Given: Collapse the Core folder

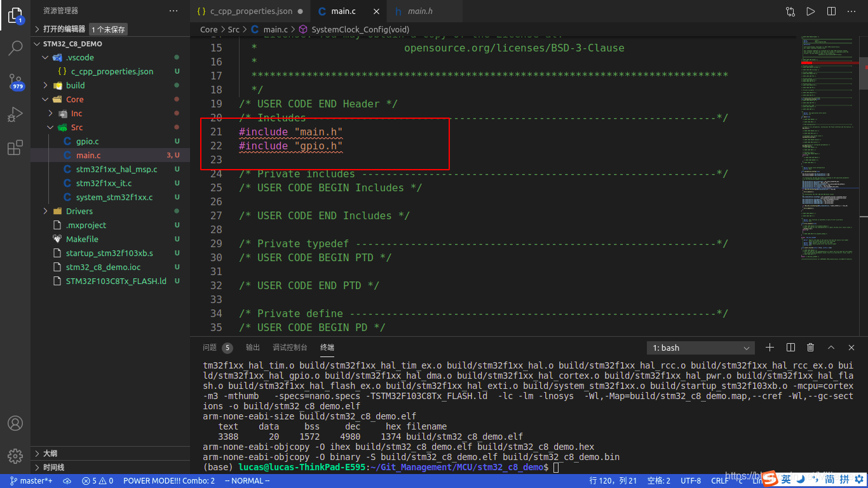Looking at the screenshot, I should pyautogui.click(x=110, y=99).
